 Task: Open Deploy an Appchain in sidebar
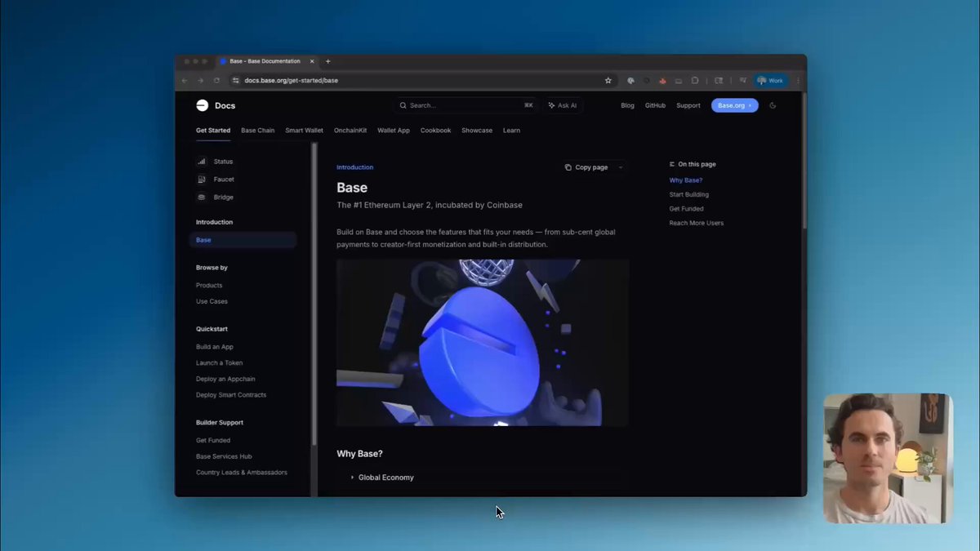(x=225, y=379)
